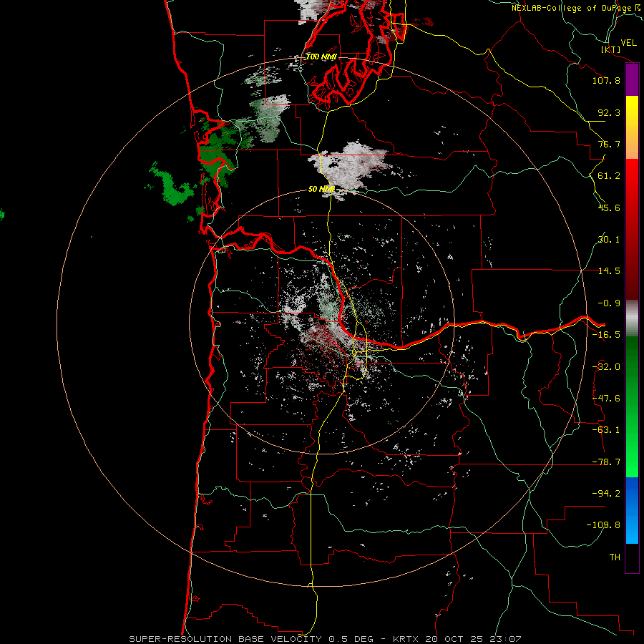Select the 107.8 velocity legend value
Viewport: 644px width, 644px height.
(x=606, y=80)
